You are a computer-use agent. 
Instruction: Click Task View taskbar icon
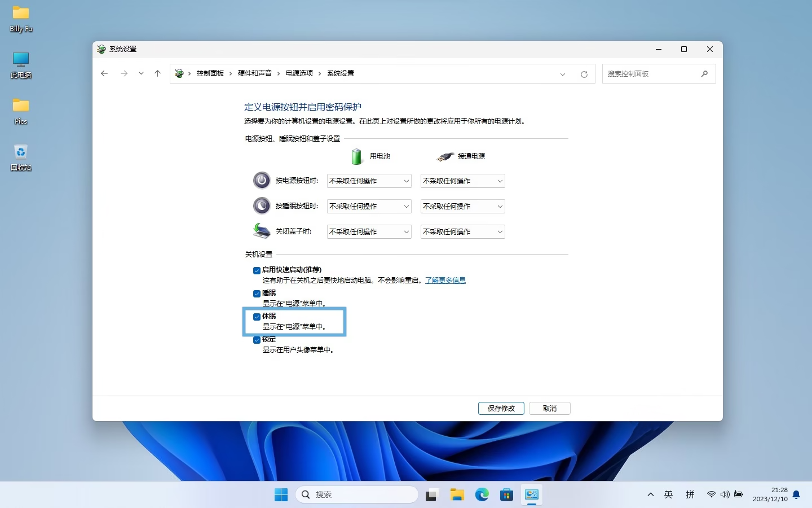(432, 495)
